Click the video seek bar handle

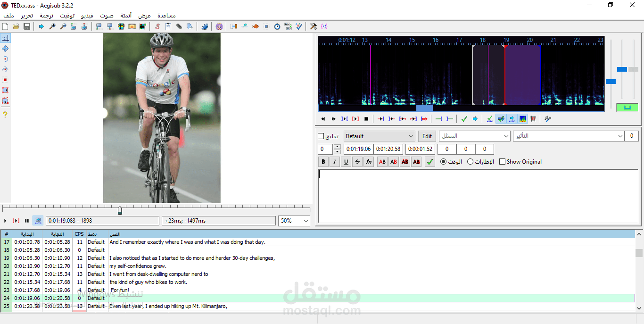click(x=120, y=210)
